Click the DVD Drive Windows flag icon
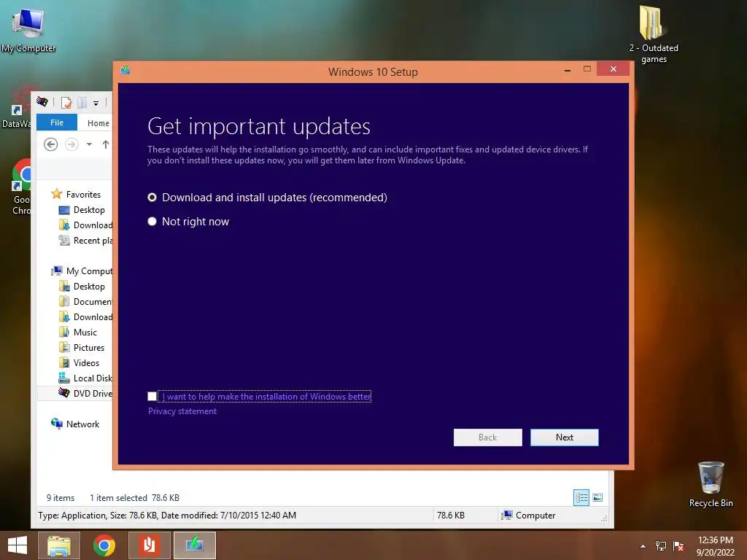The image size is (747, 560). (64, 393)
